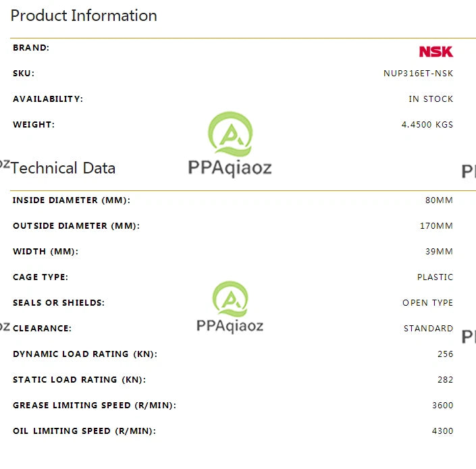
Task: Click the BRAND: label
Action: [x=31, y=48]
